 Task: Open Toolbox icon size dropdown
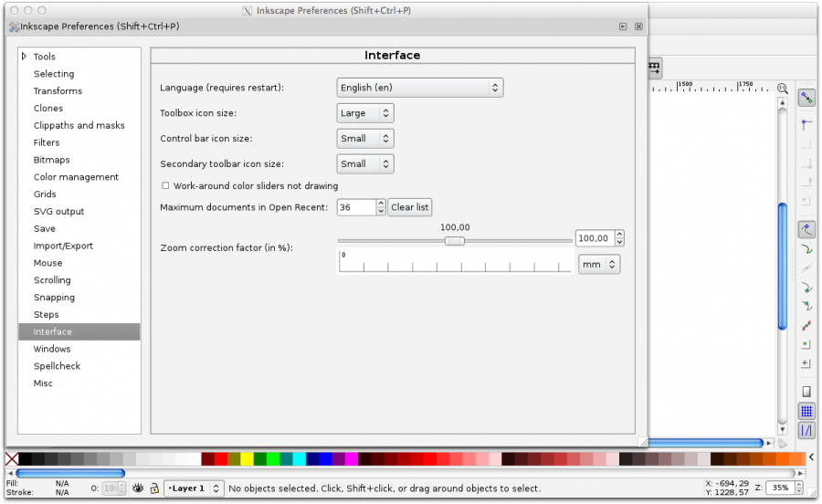[x=364, y=113]
